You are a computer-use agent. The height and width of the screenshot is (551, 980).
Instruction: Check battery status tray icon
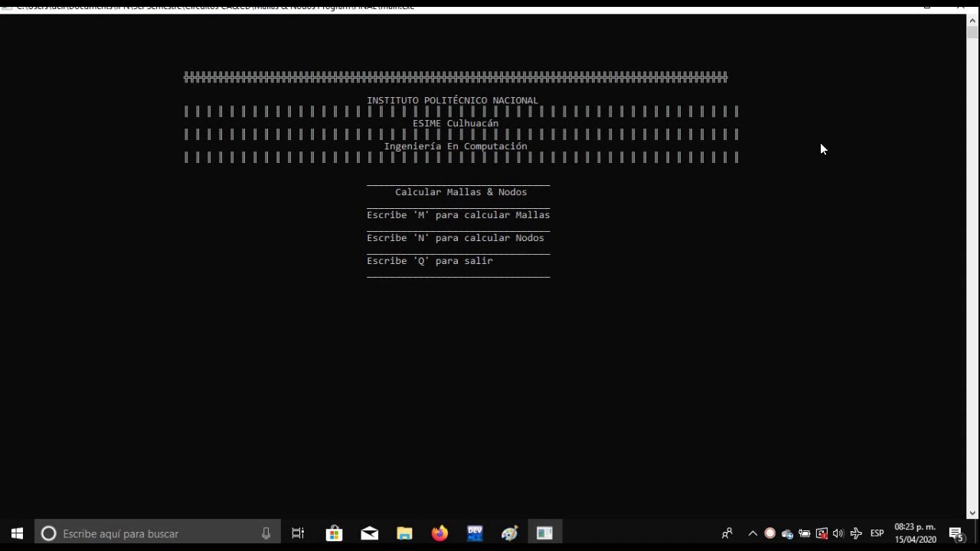805,533
